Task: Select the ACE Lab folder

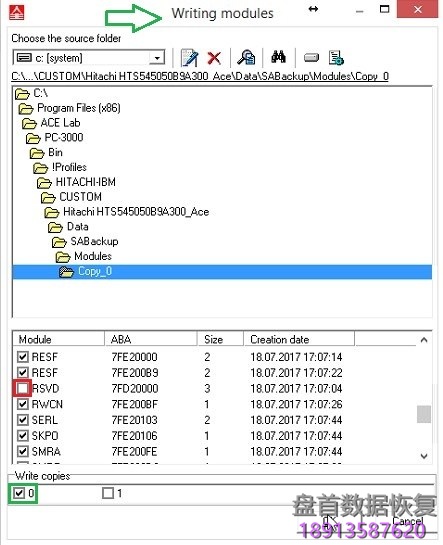Action: [x=51, y=123]
